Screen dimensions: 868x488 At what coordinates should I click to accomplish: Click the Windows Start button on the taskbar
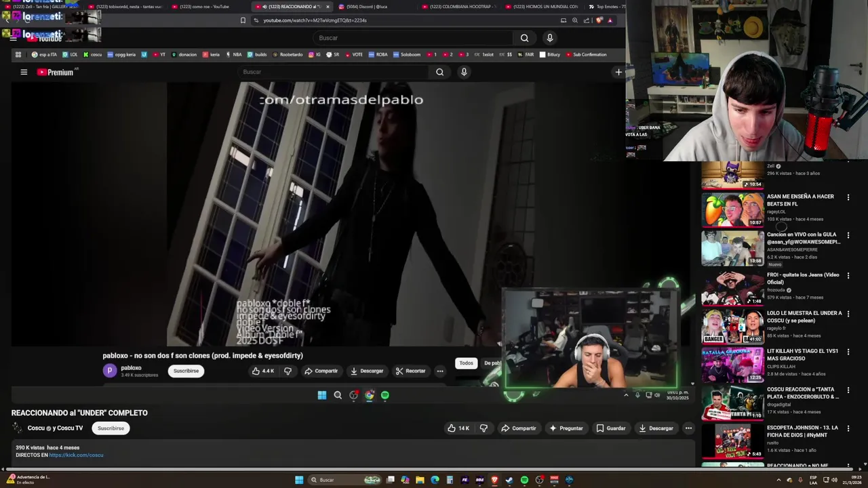(299, 480)
